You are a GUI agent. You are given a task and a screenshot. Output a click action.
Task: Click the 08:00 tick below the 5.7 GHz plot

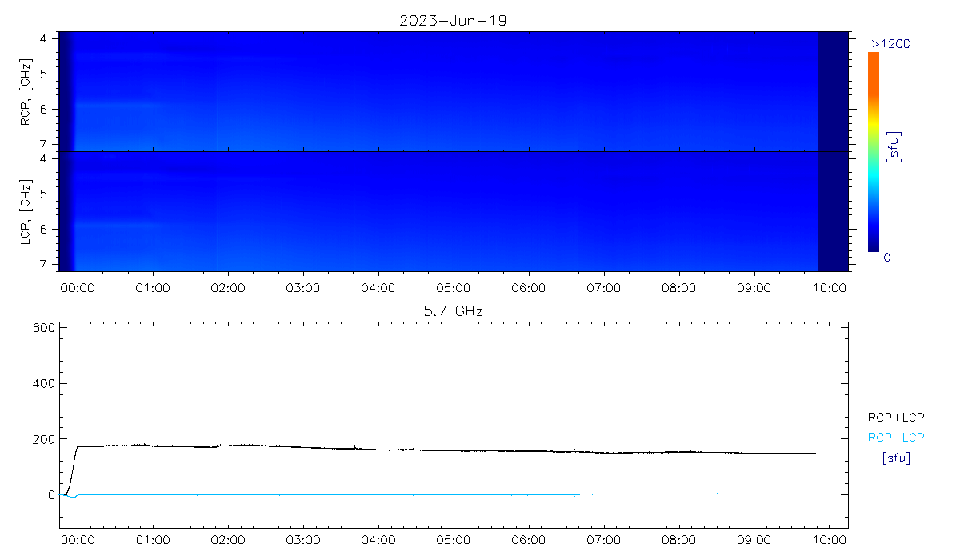coord(678,538)
